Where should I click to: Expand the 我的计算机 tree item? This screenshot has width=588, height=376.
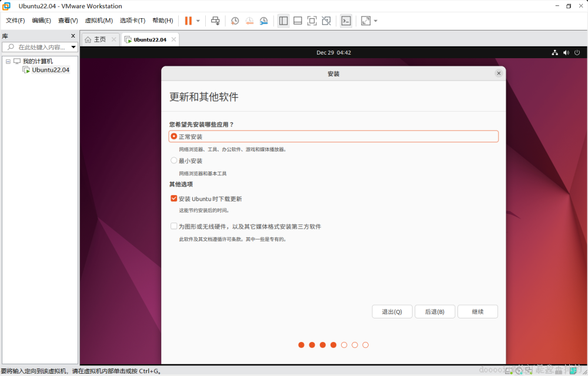click(x=8, y=61)
